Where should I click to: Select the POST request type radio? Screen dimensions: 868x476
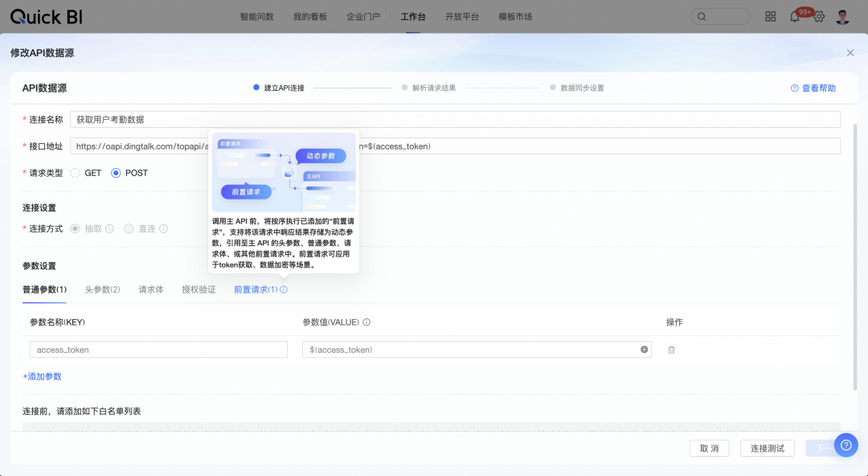click(x=116, y=173)
